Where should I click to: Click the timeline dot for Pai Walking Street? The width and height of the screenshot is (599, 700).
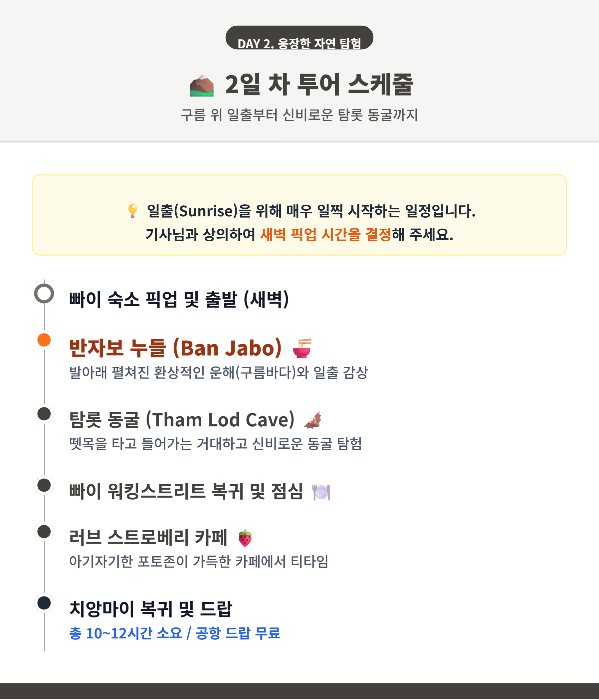tap(44, 485)
